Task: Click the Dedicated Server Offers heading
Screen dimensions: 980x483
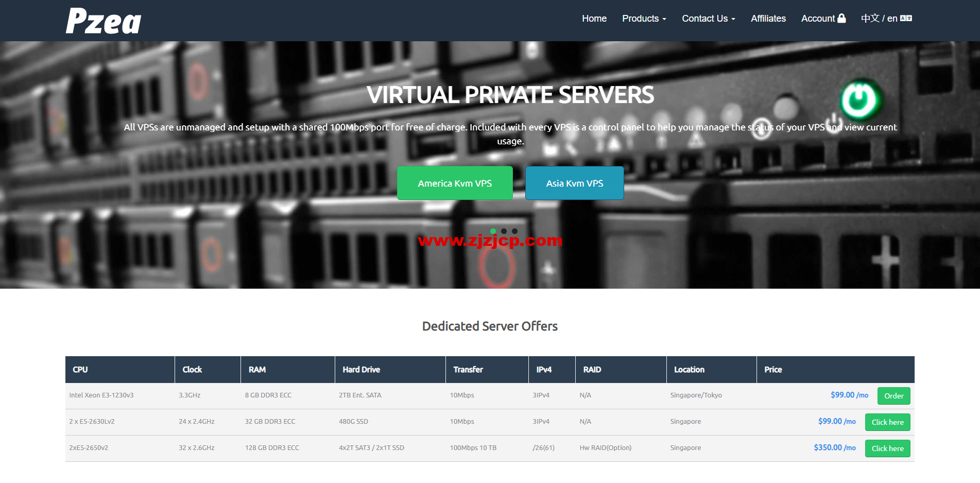Action: (490, 326)
